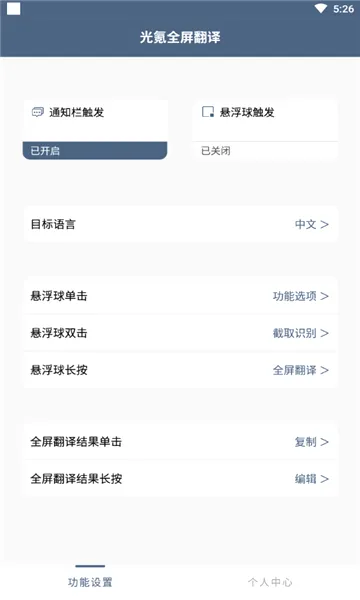Tap the 全屏翻译结果长按 setting row
Screen dimensions: 360x600
point(181,479)
